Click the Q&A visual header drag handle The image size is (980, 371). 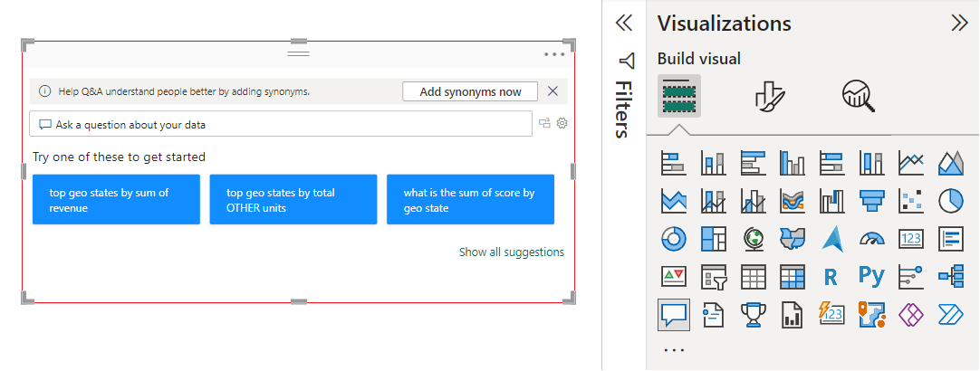[299, 53]
